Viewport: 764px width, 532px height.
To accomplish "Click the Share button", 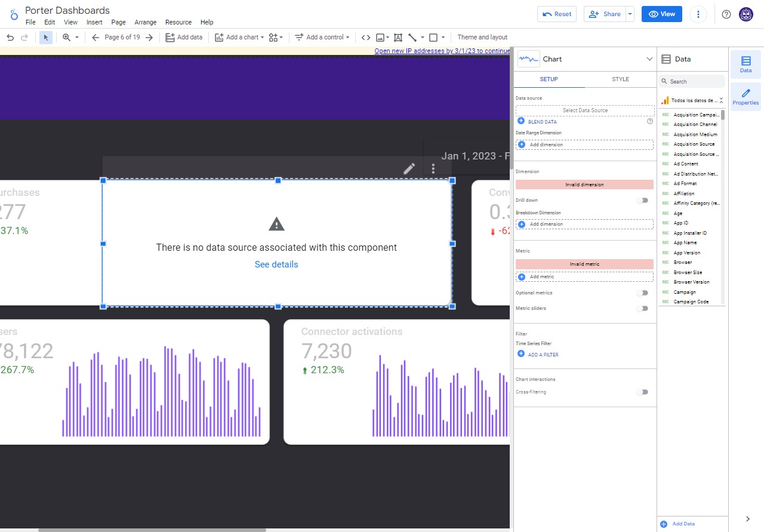I will 605,14.
